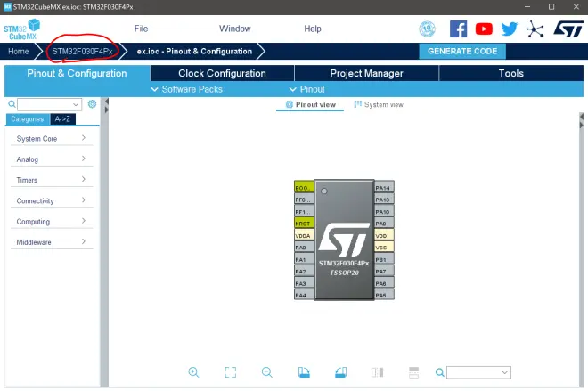The height and width of the screenshot is (391, 588).
Task: Rotate the chip view counterclockwise
Action: click(x=340, y=372)
